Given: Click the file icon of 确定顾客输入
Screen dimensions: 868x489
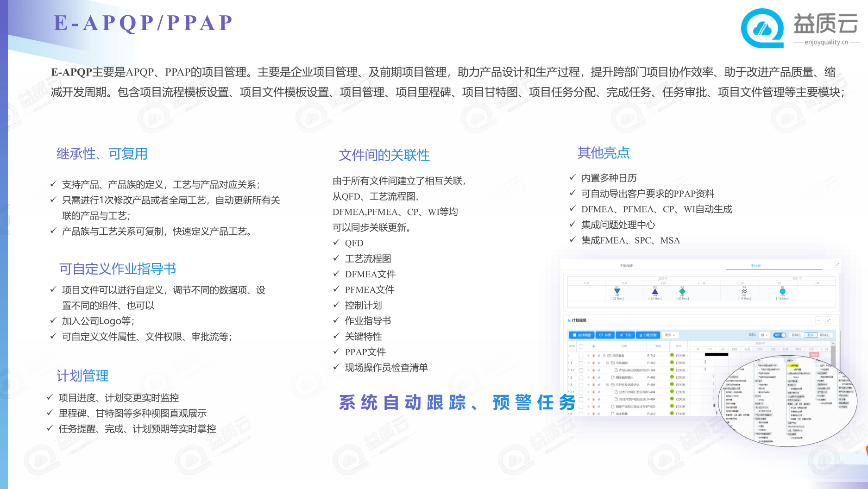Looking at the screenshot, I should click(613, 377).
